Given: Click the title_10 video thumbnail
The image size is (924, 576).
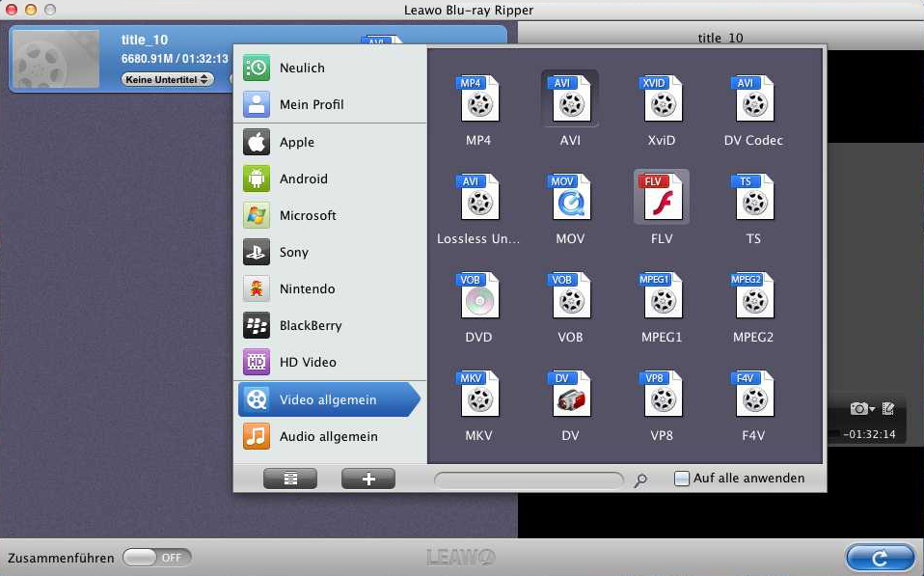Looking at the screenshot, I should (56, 59).
